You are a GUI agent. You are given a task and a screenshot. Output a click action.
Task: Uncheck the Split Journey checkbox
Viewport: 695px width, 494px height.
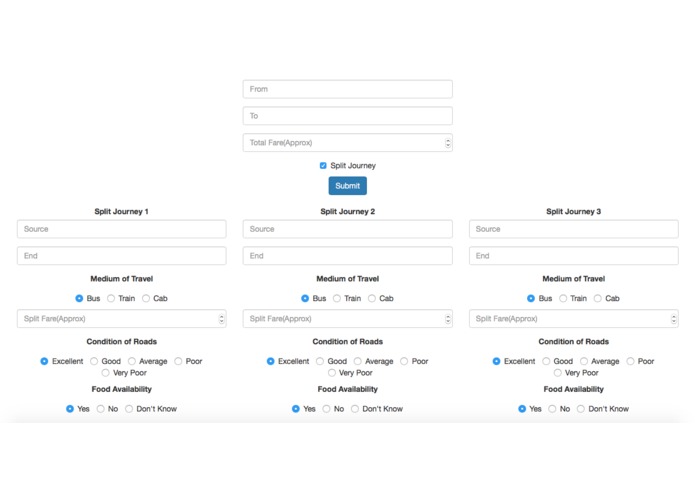pos(323,166)
